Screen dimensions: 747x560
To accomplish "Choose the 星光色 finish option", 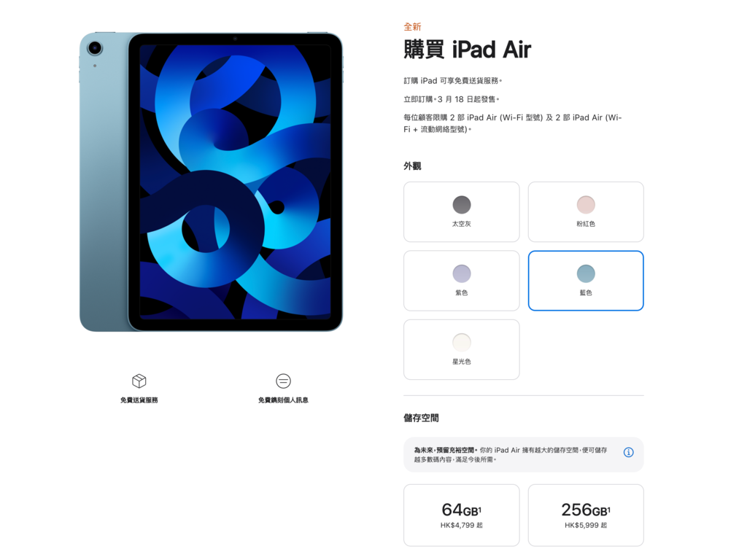I will point(462,349).
